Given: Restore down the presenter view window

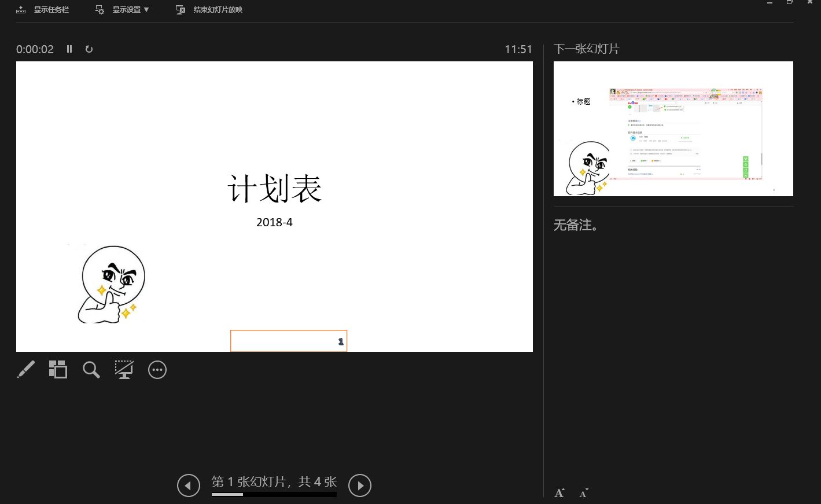Looking at the screenshot, I should pos(790,3).
